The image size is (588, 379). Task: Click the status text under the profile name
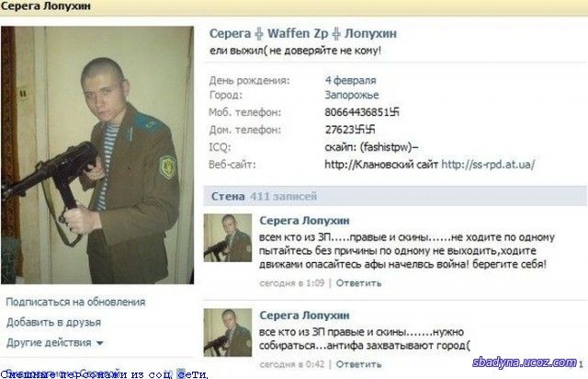pos(295,51)
